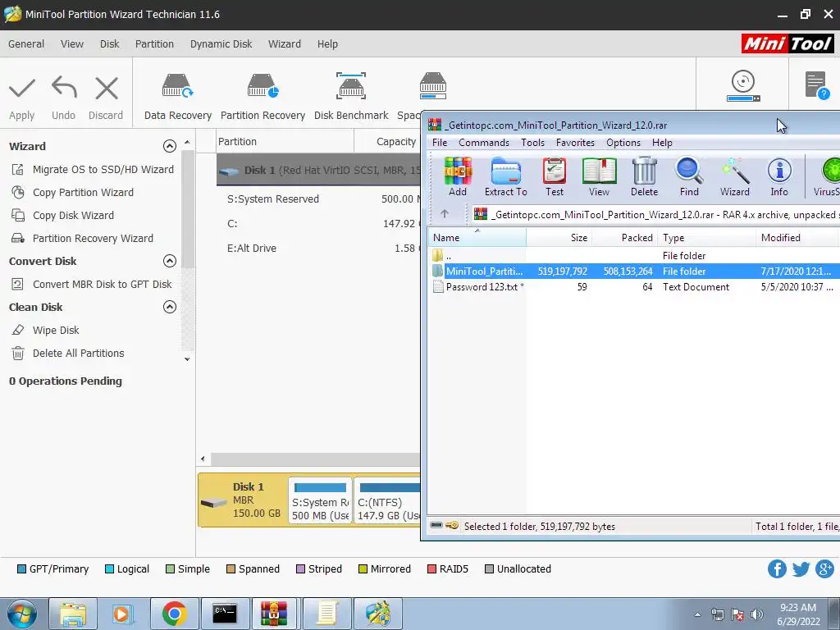The image size is (840, 630).
Task: Click Add in WinRAR toolbar
Action: coord(458,177)
